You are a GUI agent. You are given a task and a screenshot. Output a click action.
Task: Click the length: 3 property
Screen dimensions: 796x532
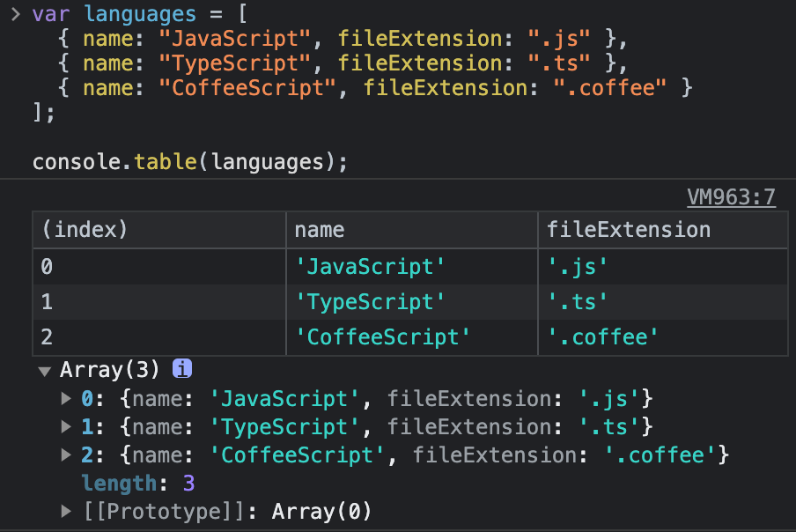[138, 484]
